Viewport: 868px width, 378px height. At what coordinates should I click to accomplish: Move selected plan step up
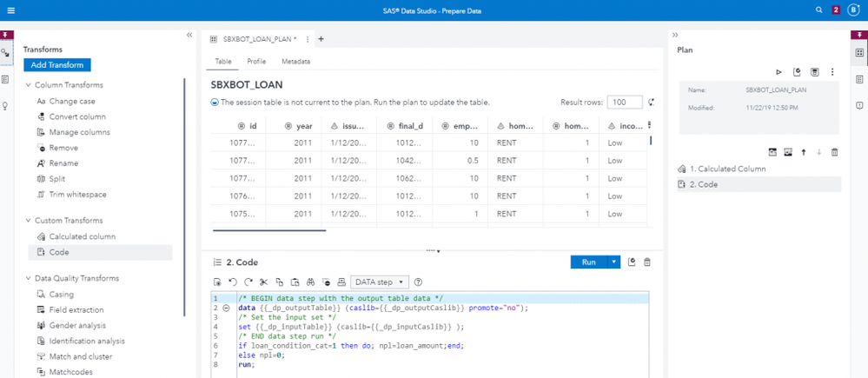click(x=804, y=152)
